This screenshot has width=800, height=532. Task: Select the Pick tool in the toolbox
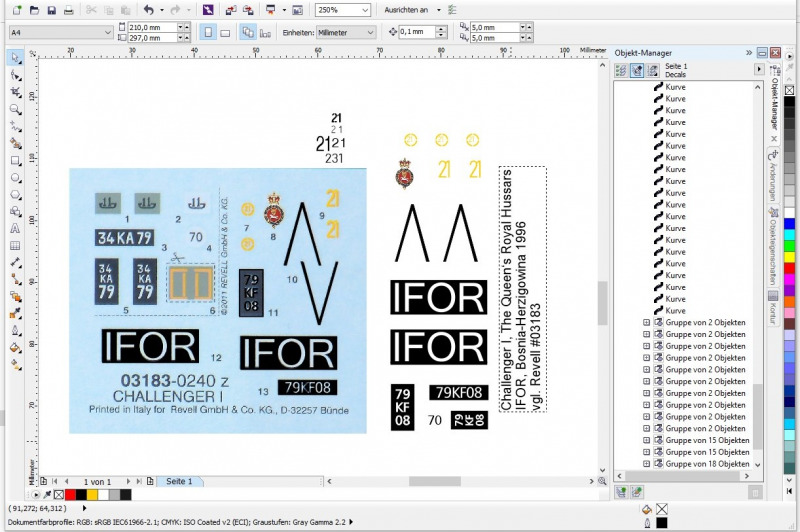pyautogui.click(x=15, y=58)
